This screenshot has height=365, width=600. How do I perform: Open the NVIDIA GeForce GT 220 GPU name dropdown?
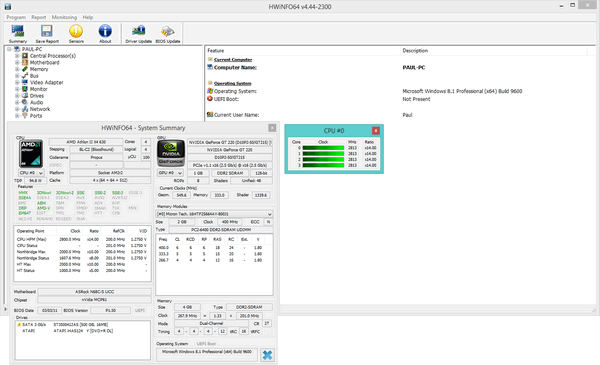coord(230,142)
